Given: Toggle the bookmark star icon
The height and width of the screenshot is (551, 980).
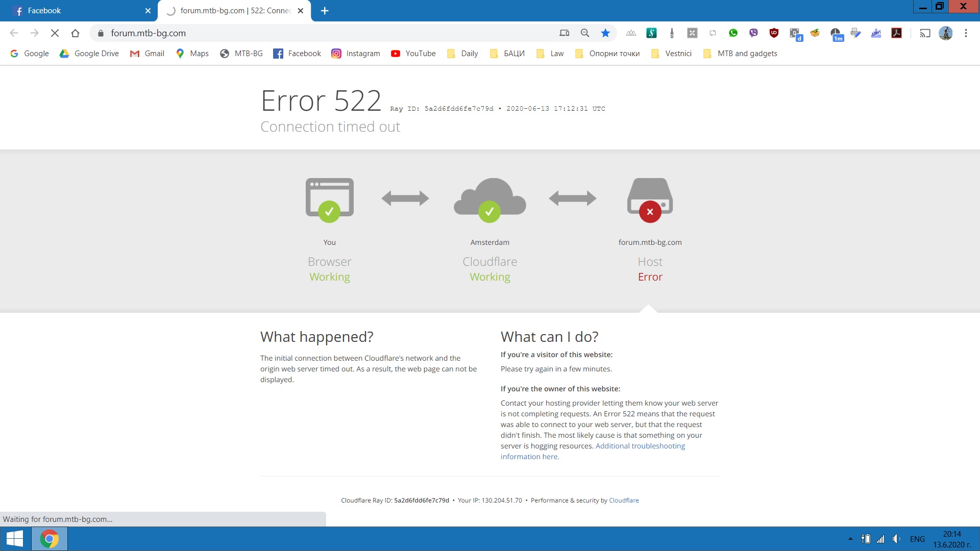Looking at the screenshot, I should point(605,33).
